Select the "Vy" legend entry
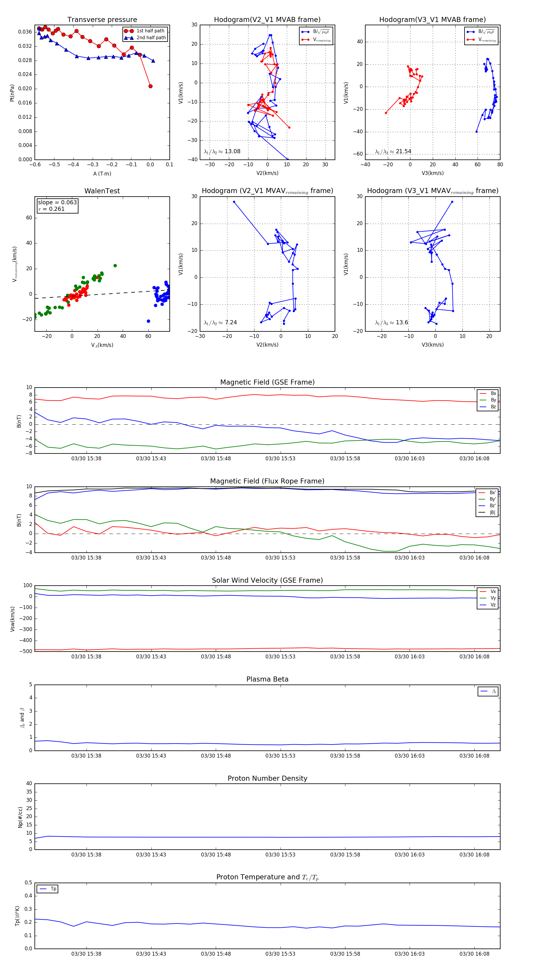The height and width of the screenshot is (980, 535). click(488, 598)
